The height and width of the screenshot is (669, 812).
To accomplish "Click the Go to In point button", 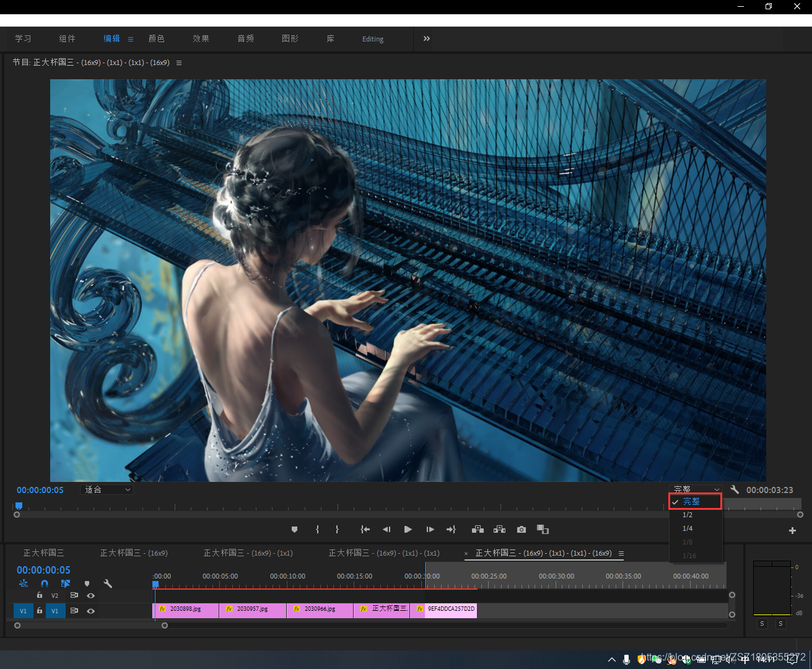I will point(365,530).
